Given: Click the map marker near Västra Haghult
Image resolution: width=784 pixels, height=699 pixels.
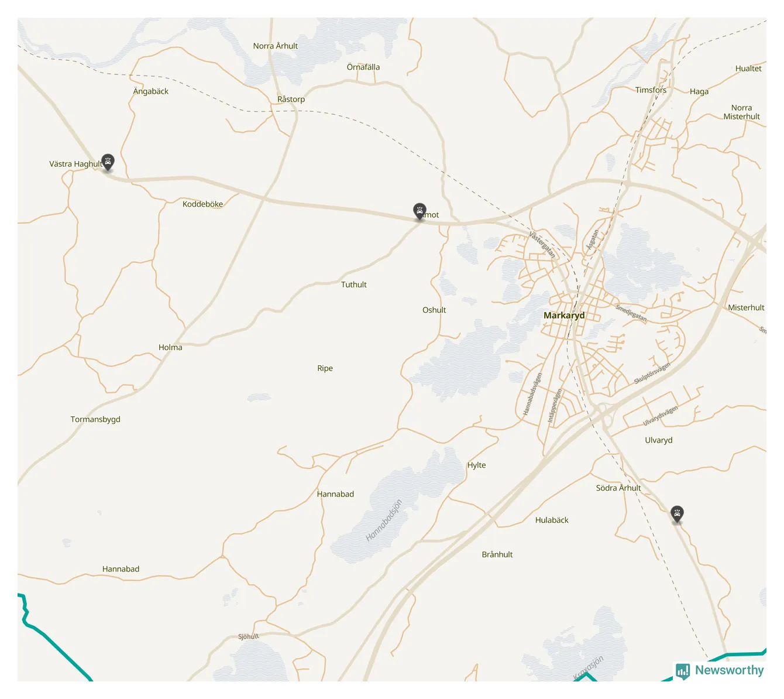Looking at the screenshot, I should point(108,162).
